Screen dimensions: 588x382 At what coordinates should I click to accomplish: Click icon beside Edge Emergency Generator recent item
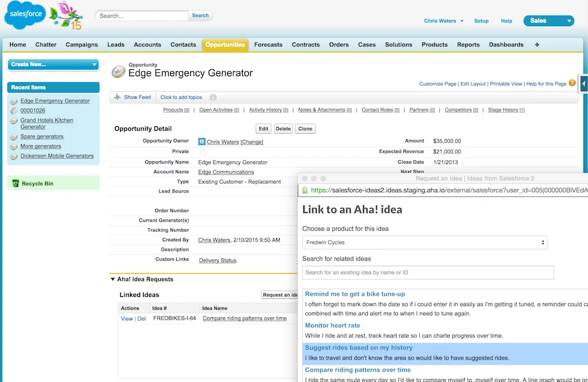(14, 101)
